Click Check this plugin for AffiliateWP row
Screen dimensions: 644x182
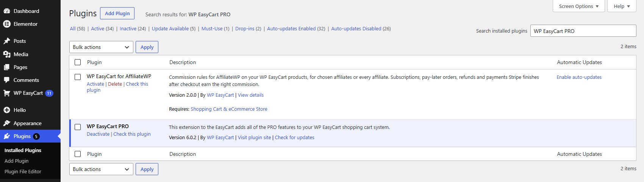click(x=118, y=87)
